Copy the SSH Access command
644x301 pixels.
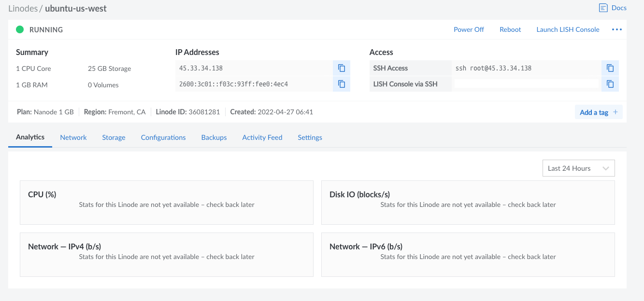(610, 68)
